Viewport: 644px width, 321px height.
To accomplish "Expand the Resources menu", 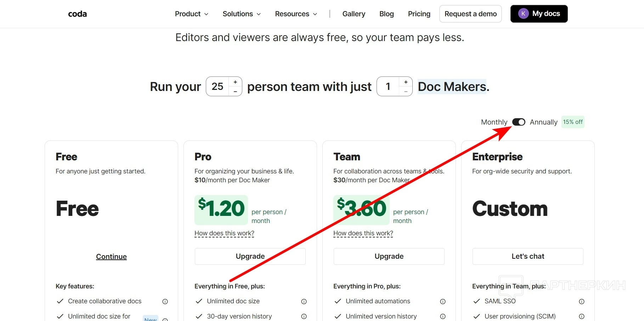I will (296, 14).
